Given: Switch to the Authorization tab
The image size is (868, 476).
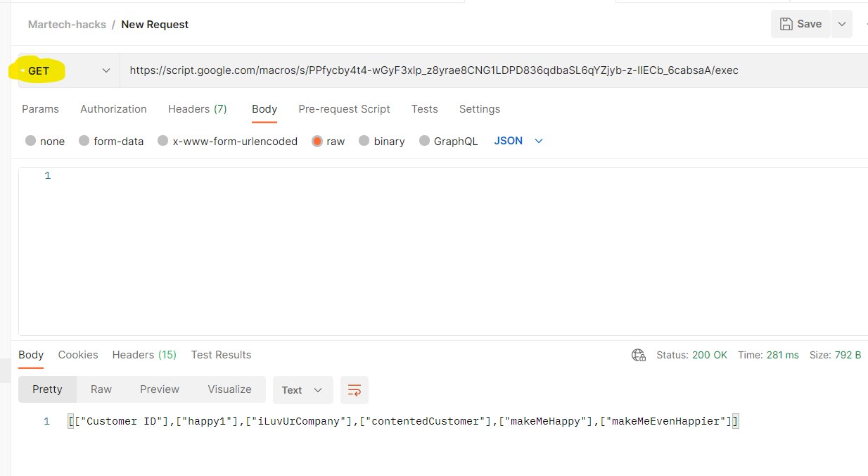Looking at the screenshot, I should click(113, 109).
